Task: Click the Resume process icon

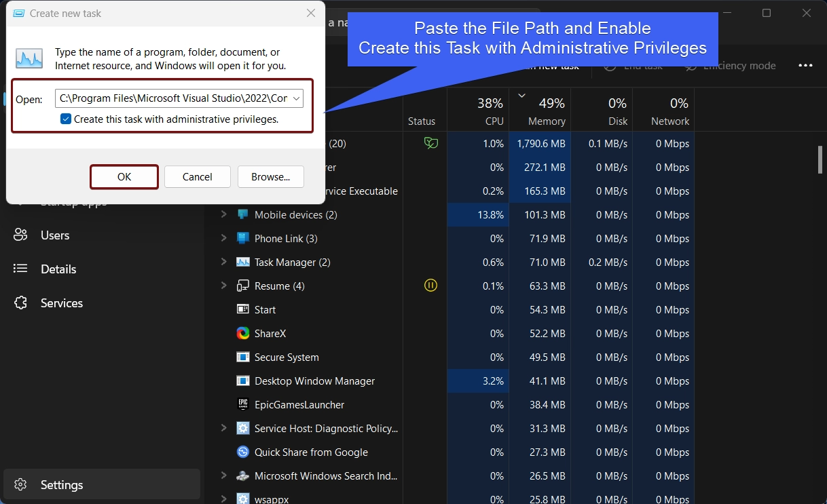Action: pyautogui.click(x=242, y=286)
